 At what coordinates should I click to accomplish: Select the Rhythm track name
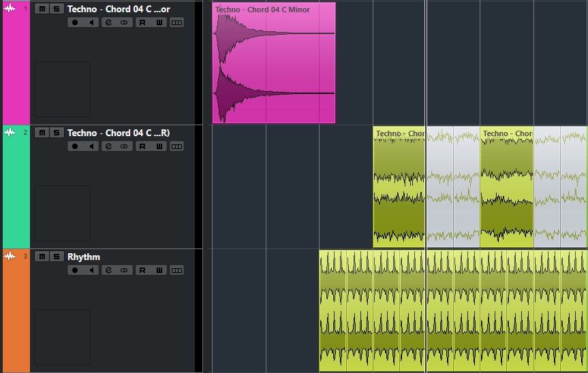[x=84, y=257]
